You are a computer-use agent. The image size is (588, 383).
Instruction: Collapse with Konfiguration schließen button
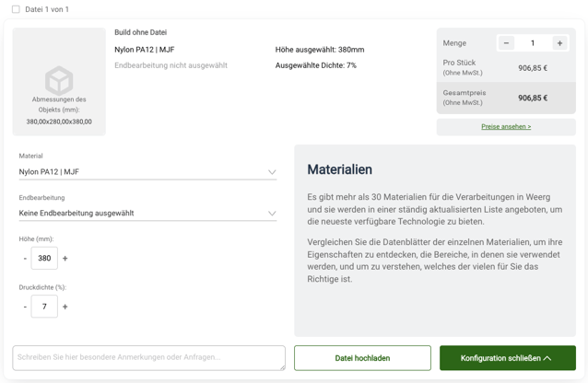click(x=508, y=358)
